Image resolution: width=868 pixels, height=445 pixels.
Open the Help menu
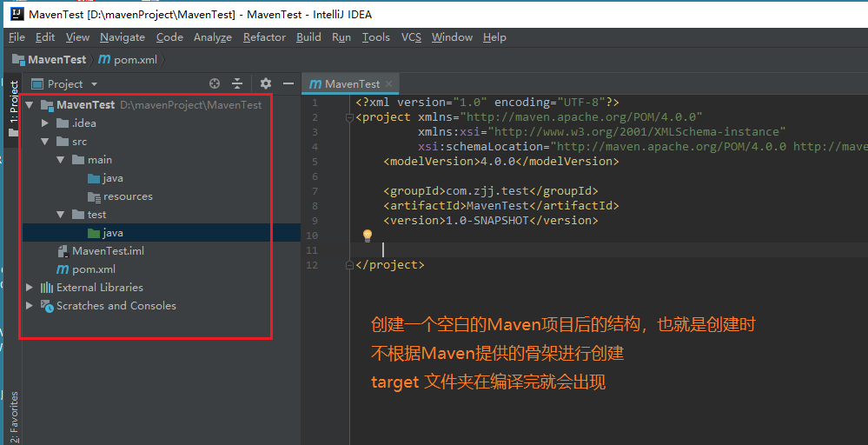click(x=494, y=37)
